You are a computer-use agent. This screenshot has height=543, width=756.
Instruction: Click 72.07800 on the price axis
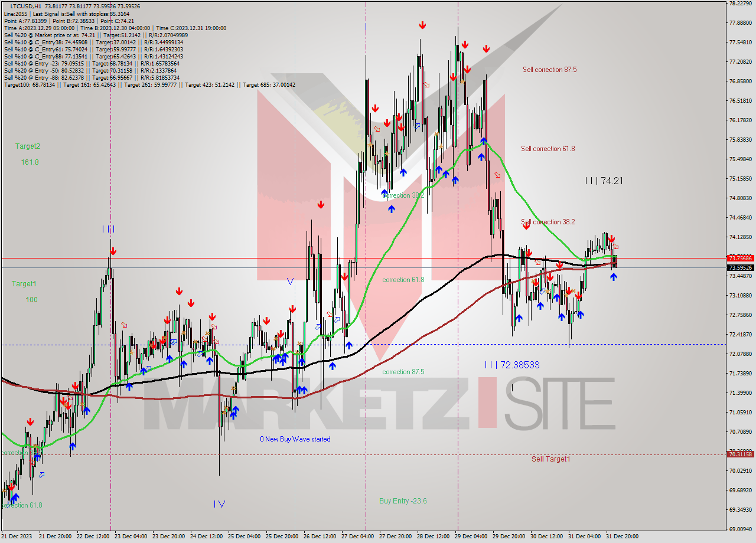742,354
